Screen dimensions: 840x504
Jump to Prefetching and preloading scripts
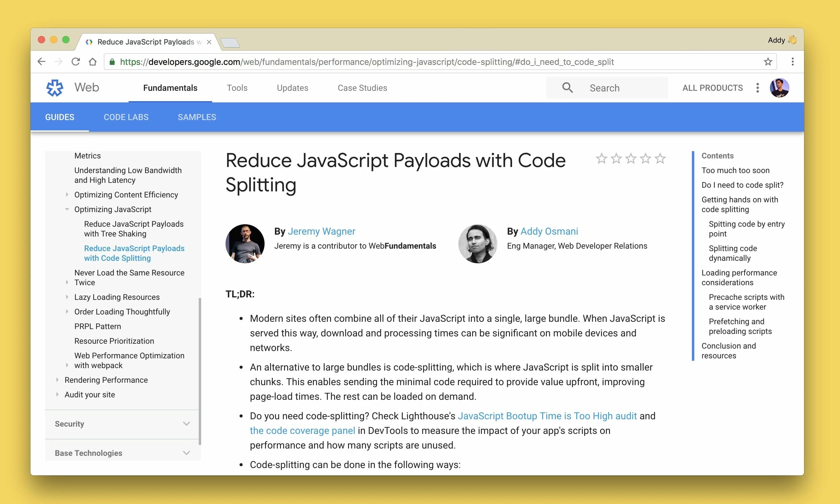click(x=740, y=326)
